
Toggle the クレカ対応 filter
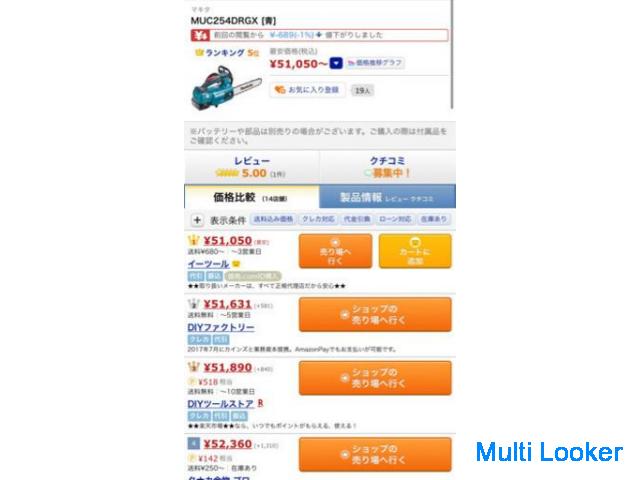(x=318, y=219)
